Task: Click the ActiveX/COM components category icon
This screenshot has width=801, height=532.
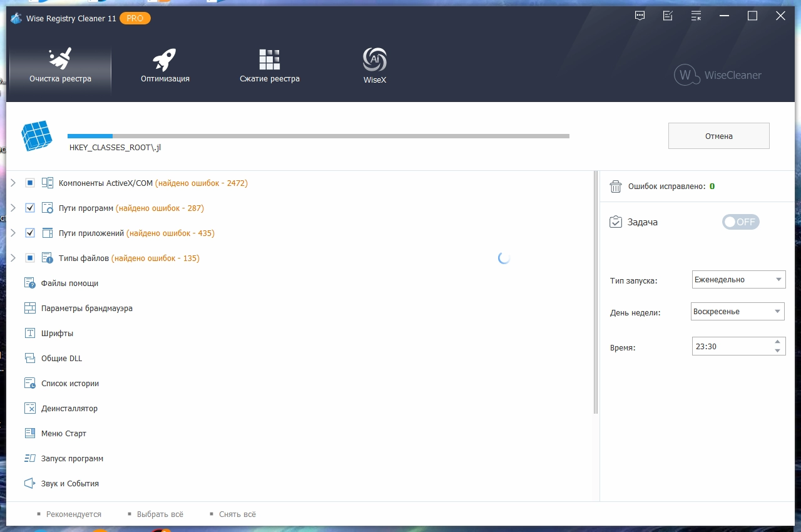Action: click(x=48, y=183)
